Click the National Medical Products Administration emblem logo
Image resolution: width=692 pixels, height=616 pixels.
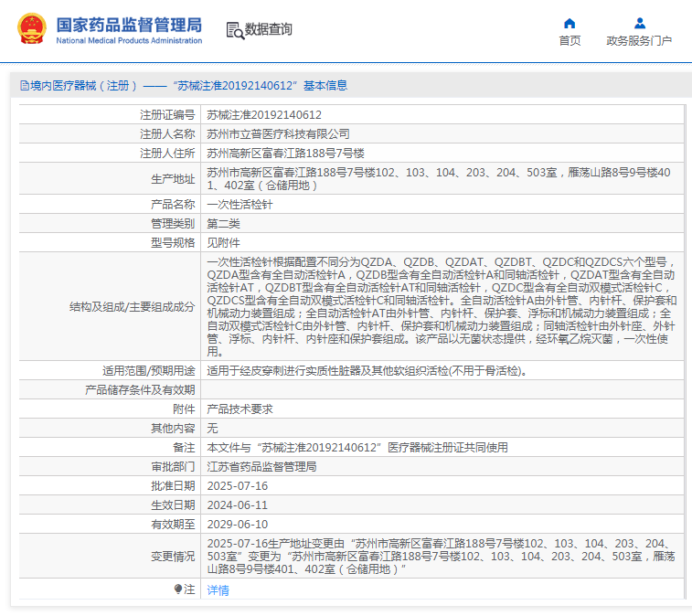pos(30,29)
